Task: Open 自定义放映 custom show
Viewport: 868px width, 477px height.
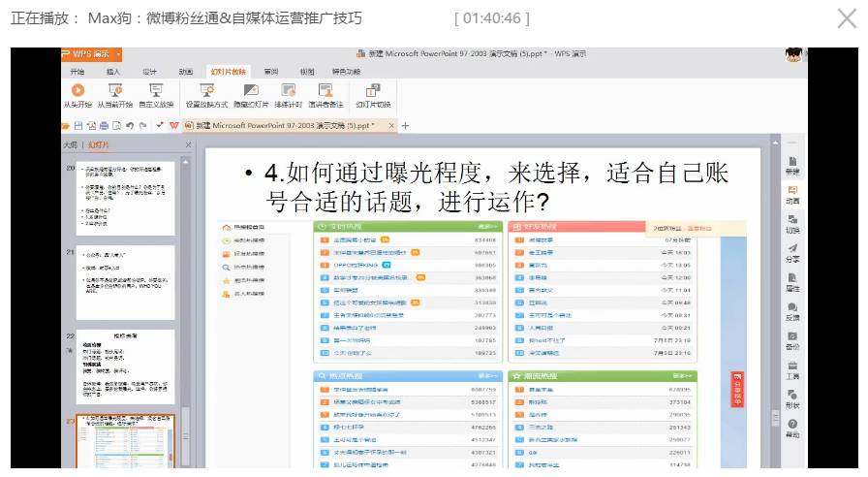Action: pyautogui.click(x=156, y=95)
